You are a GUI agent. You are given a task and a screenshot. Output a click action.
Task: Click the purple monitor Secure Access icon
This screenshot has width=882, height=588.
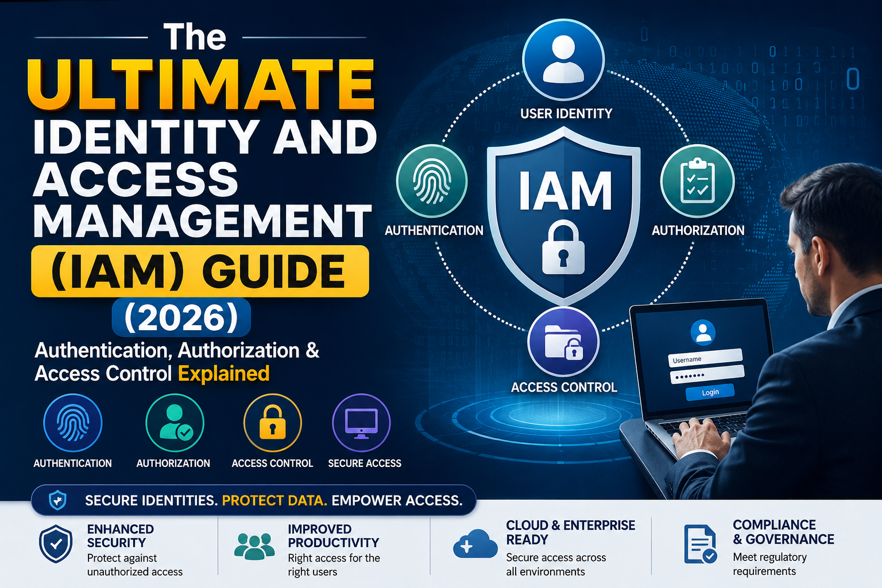click(x=361, y=423)
